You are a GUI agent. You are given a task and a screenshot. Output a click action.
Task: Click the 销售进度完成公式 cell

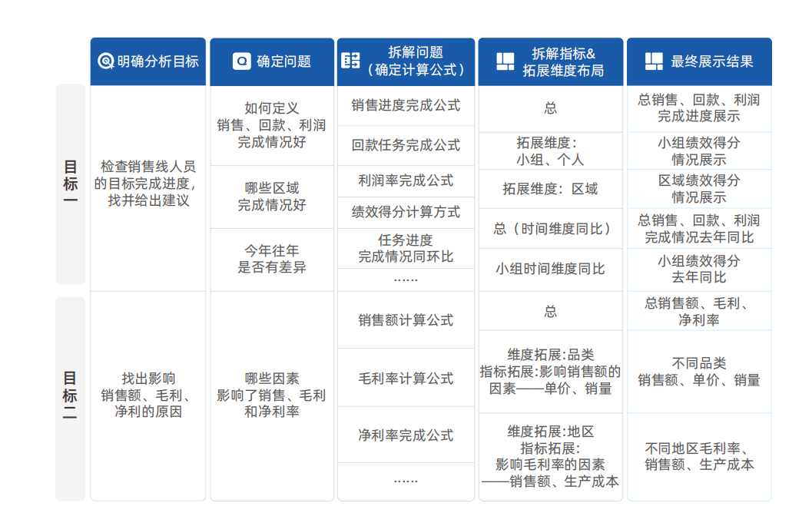[x=406, y=106]
